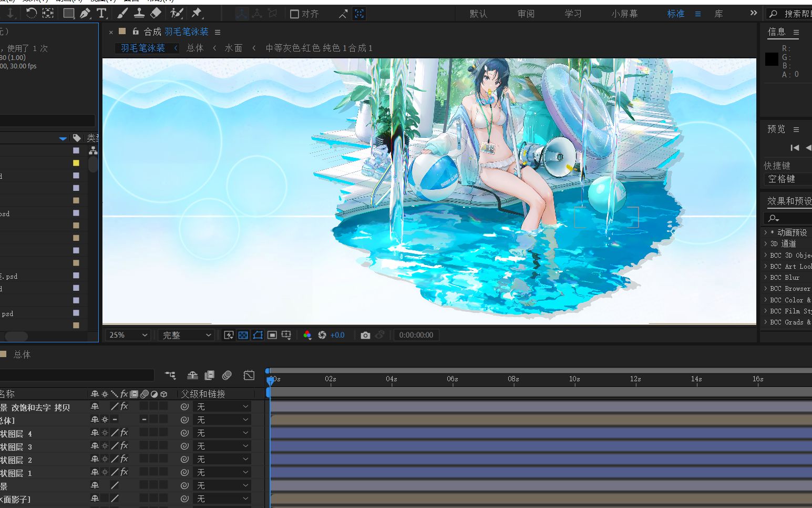Toggle shy switch on 形状图层 3
Screen dimensions: 812x508
pyautogui.click(x=95, y=445)
